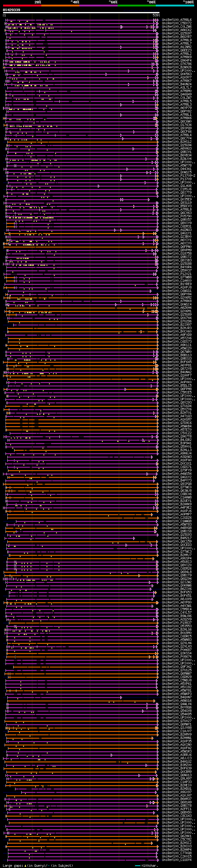Select UniRef100_A3Q0W3 hit label
The height and width of the screenshot is (868, 197).
[x=177, y=457]
